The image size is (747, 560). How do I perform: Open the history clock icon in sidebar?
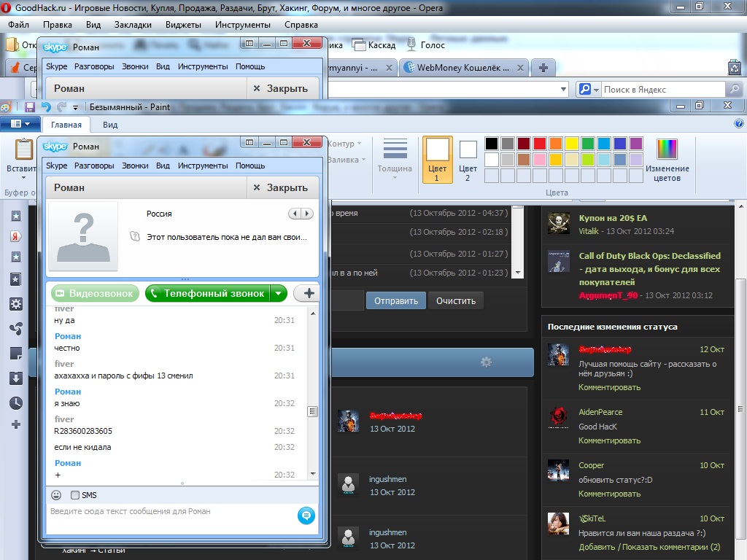(16, 402)
